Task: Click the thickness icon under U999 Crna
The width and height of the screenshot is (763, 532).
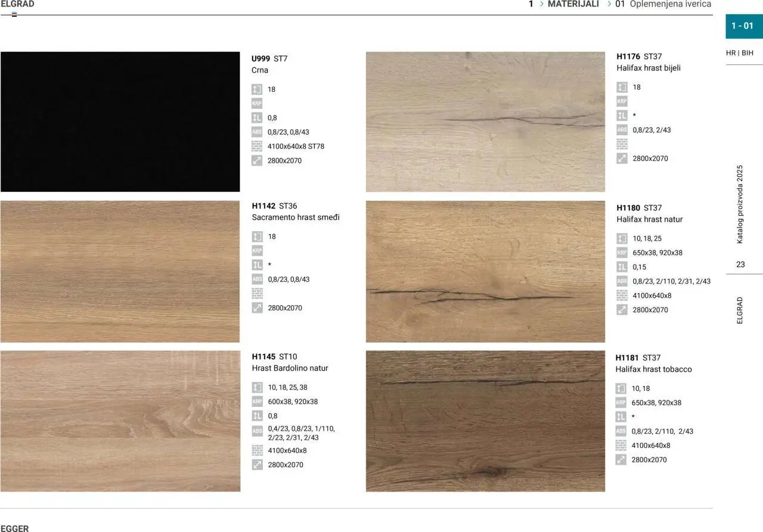Action: (x=257, y=89)
